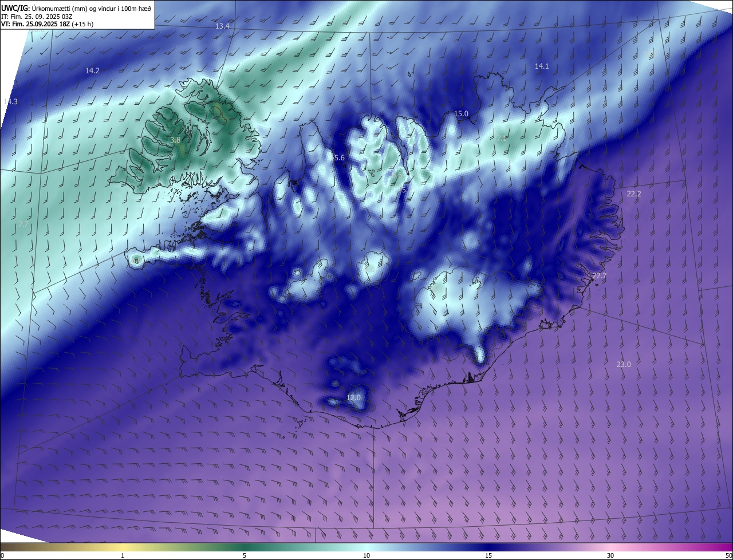Image resolution: width=733 pixels, height=560 pixels.
Task: Click the colour scale tick label 30
Action: (610, 555)
